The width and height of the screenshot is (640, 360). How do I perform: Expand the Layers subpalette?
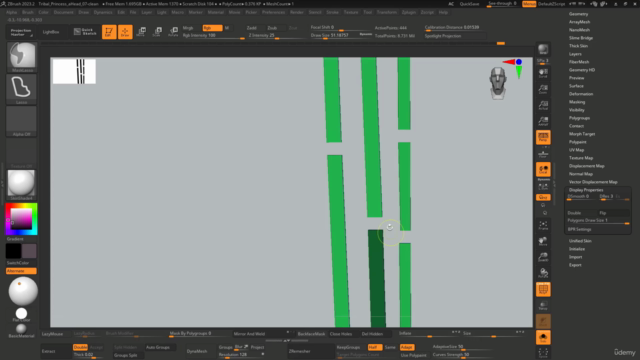pos(575,54)
